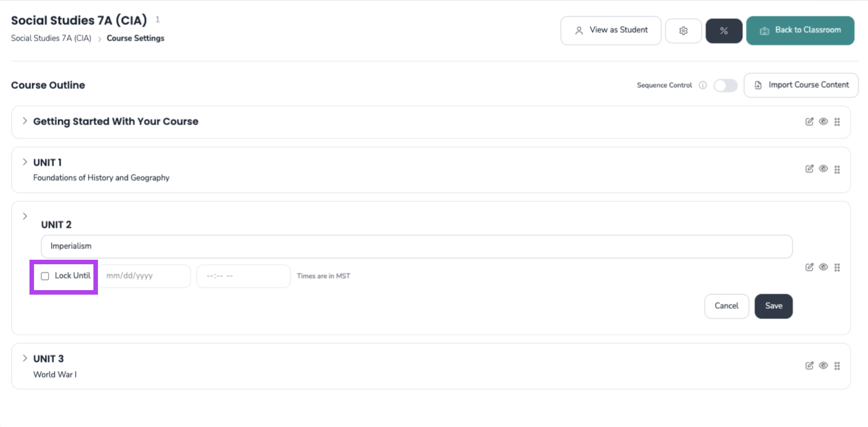Click Social Studies 7A (CIA) breadcrumb link
868x427 pixels.
coord(51,38)
